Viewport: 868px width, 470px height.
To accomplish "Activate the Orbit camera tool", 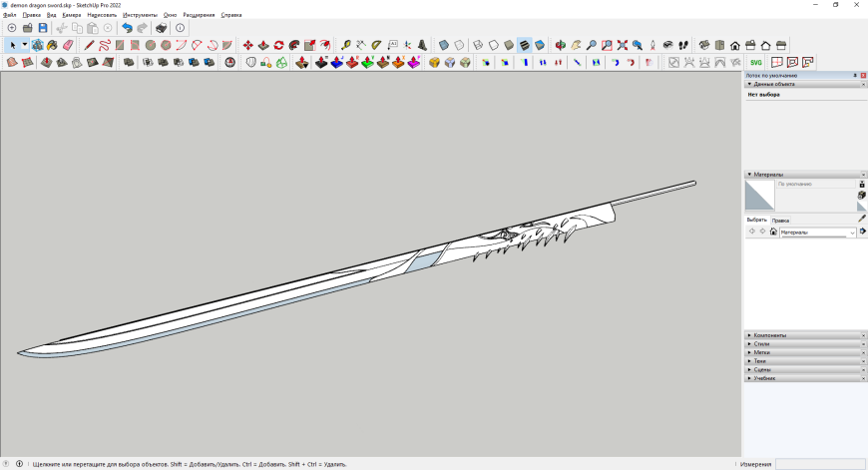I will tap(560, 45).
